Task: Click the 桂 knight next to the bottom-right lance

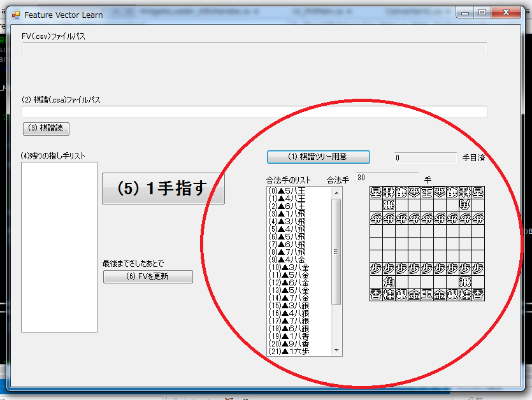Action: point(465,294)
